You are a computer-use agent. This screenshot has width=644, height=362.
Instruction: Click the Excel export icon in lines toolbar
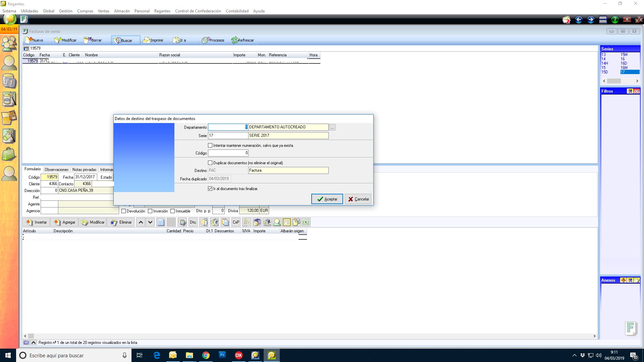click(x=306, y=222)
